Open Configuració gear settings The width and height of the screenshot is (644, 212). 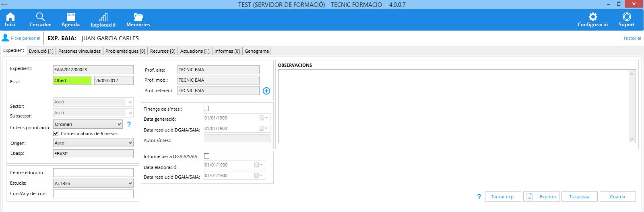click(592, 19)
